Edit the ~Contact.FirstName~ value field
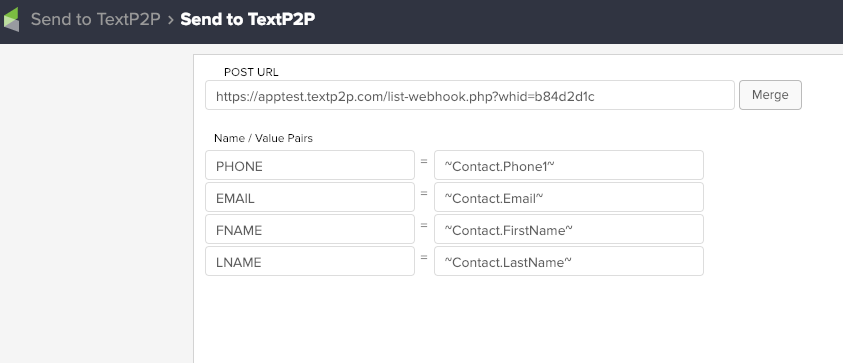The height and width of the screenshot is (363, 843). [569, 229]
